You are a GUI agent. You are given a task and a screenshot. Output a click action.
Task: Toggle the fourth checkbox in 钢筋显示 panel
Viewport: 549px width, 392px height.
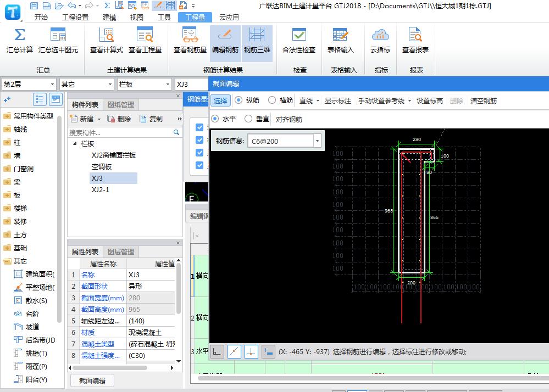pyautogui.click(x=199, y=165)
